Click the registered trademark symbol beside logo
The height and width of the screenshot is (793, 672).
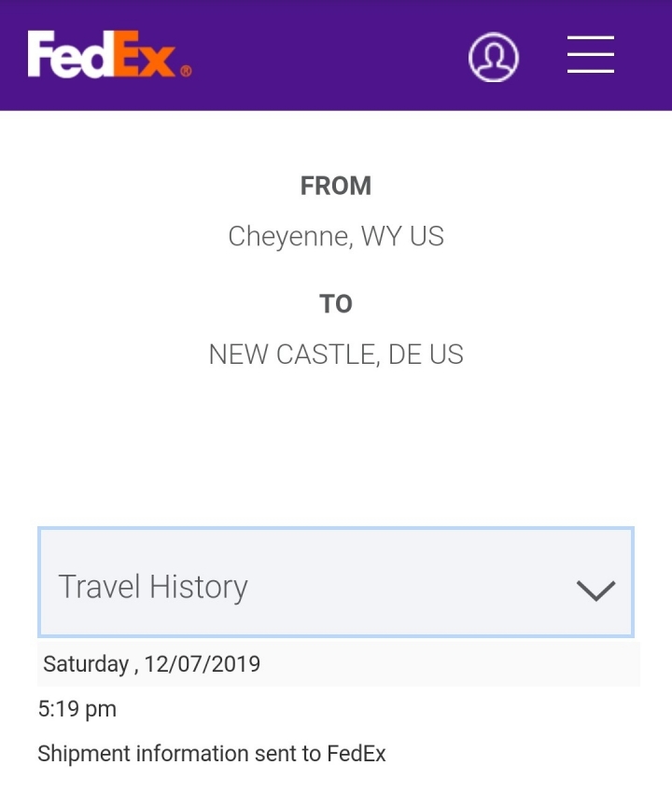186,71
